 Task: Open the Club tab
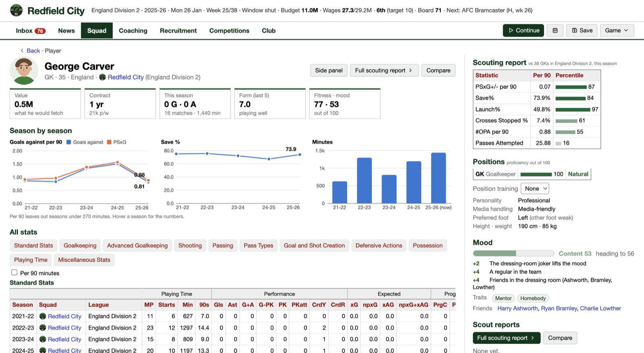tap(268, 31)
